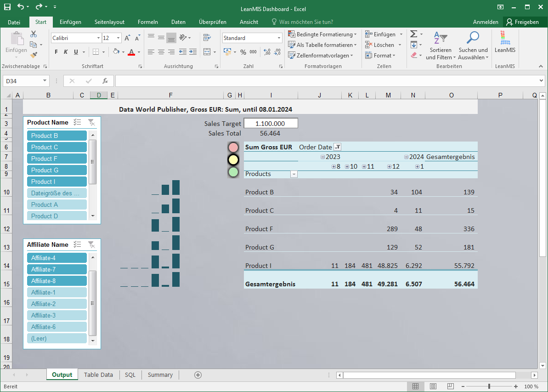Open the Formeln ribbon tab
The width and height of the screenshot is (548, 392).
point(147,22)
